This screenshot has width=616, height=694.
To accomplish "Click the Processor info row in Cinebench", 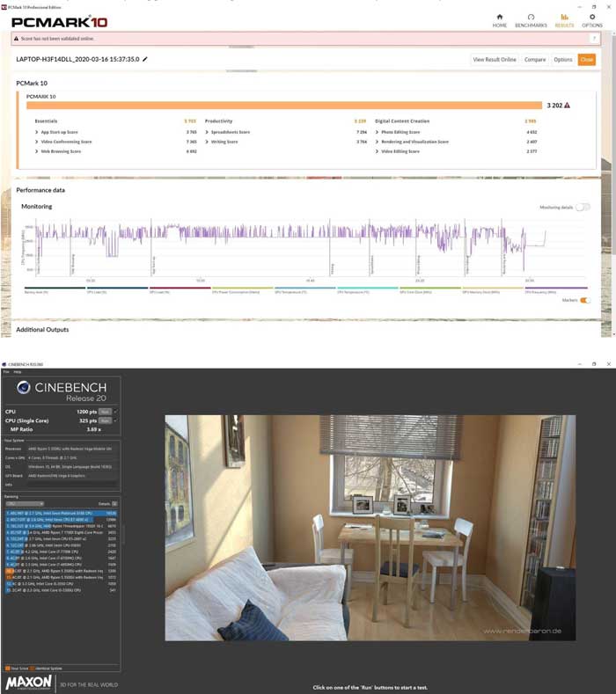I will coord(61,449).
